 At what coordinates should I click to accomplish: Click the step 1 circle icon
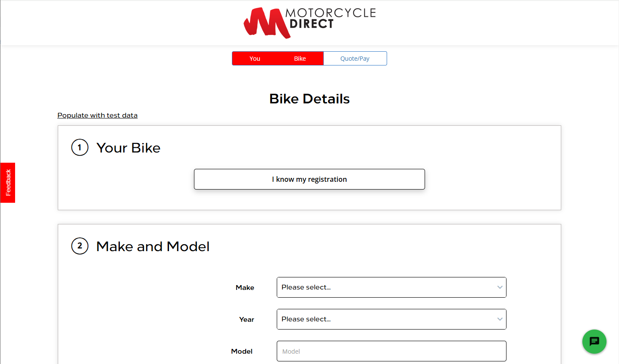pos(80,147)
